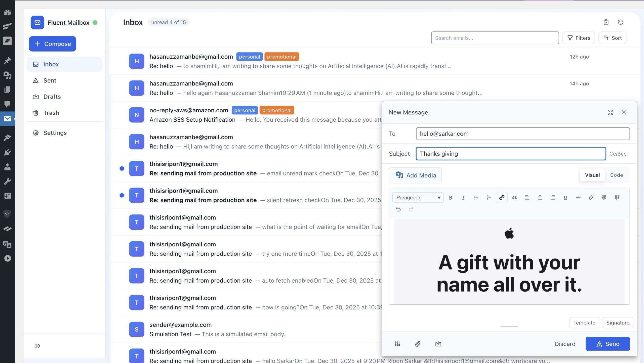Toggle italic formatting in the editor
Viewport: 644px width, 363px height.
463,198
